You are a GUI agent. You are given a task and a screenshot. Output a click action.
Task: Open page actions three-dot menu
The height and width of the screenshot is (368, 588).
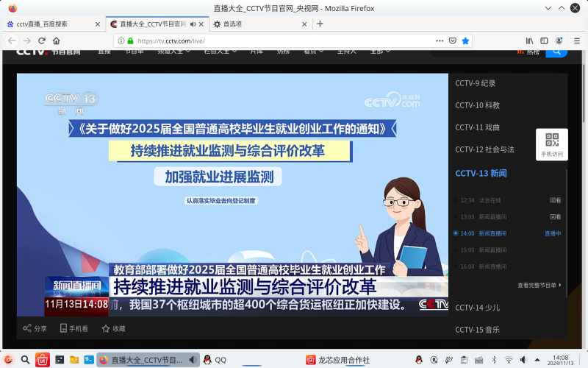coord(440,40)
